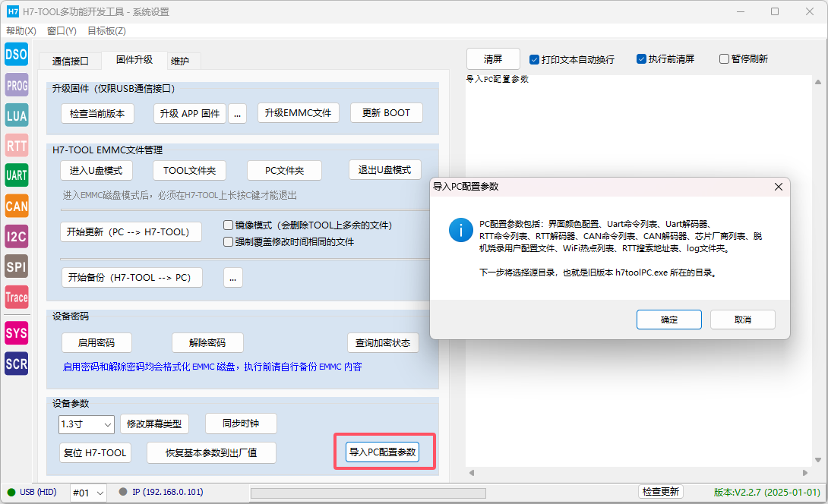Open the SYS settings sidebar icon

pos(17,333)
